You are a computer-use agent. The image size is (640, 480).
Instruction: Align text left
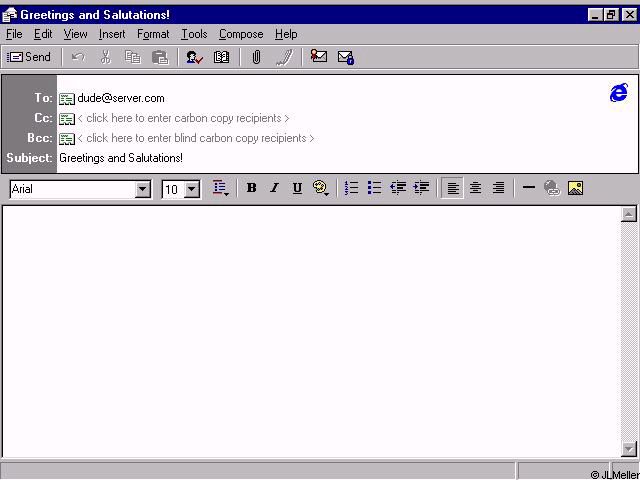click(x=452, y=188)
